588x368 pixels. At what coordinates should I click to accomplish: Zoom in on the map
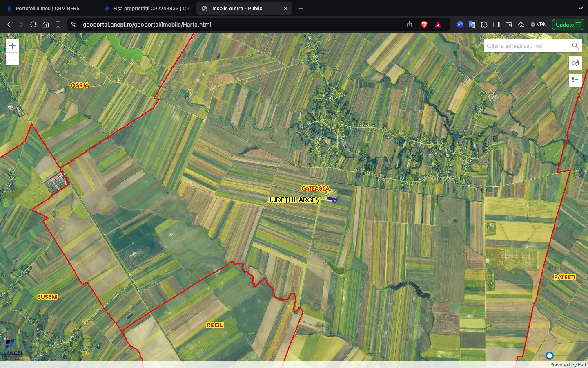(x=13, y=46)
